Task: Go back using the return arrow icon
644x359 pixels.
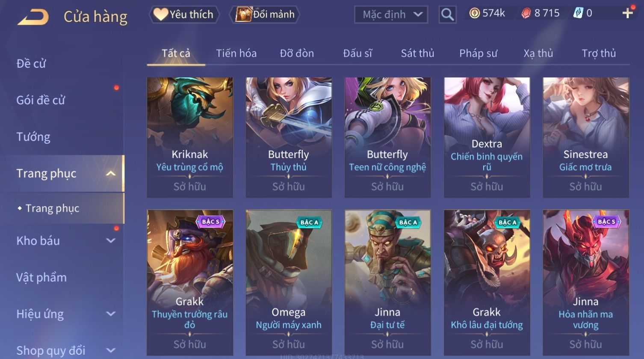Action: click(x=33, y=17)
